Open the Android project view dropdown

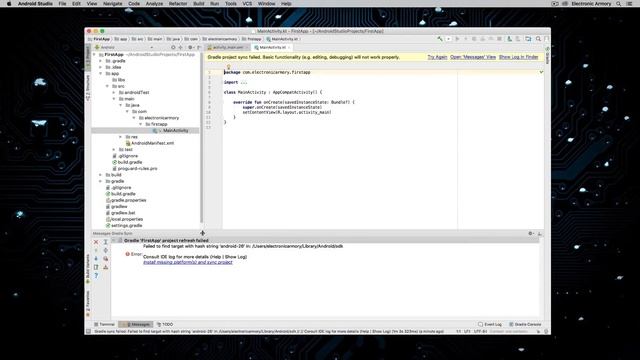tap(124, 47)
